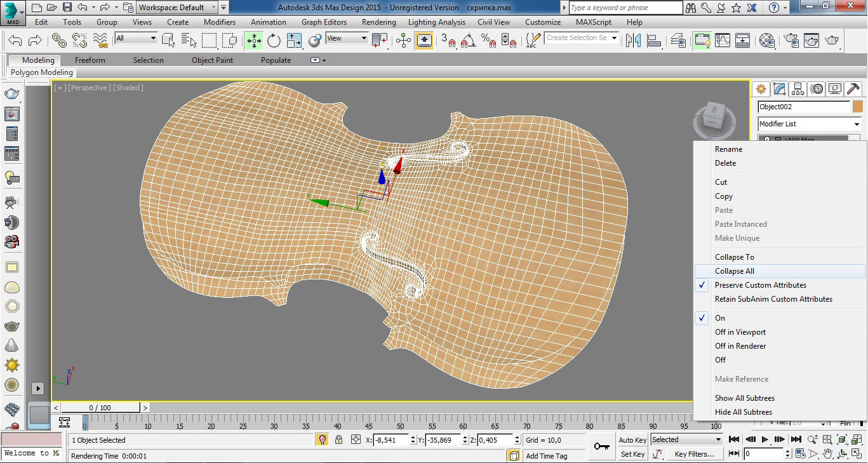The image size is (868, 463).
Task: Switch to the Hierarchy command panel tab
Action: (x=798, y=88)
